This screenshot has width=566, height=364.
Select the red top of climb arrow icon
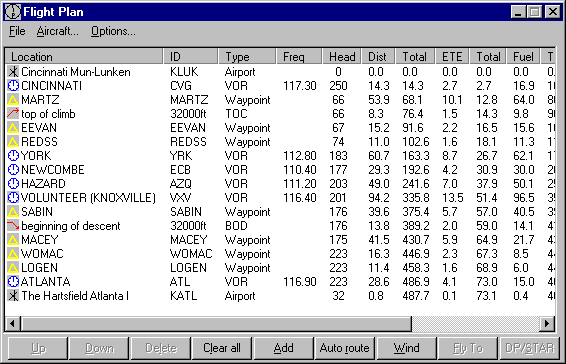tap(13, 114)
